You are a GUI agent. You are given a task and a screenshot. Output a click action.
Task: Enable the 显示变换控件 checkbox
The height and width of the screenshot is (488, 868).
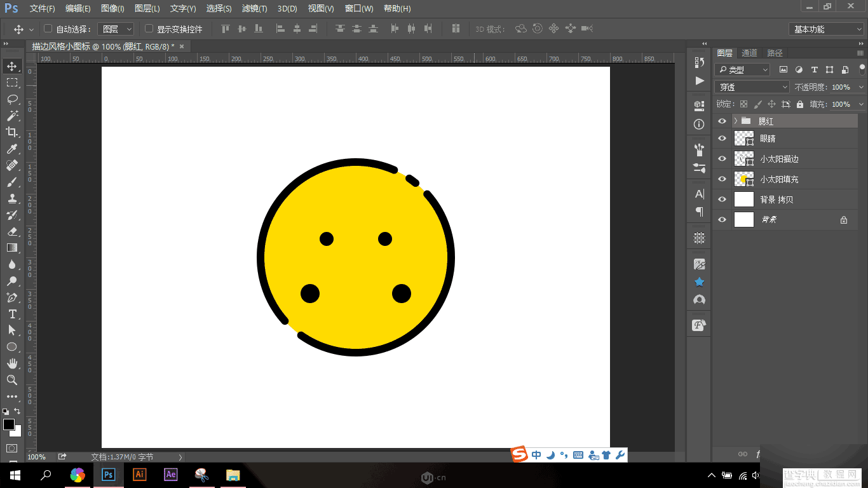(149, 29)
